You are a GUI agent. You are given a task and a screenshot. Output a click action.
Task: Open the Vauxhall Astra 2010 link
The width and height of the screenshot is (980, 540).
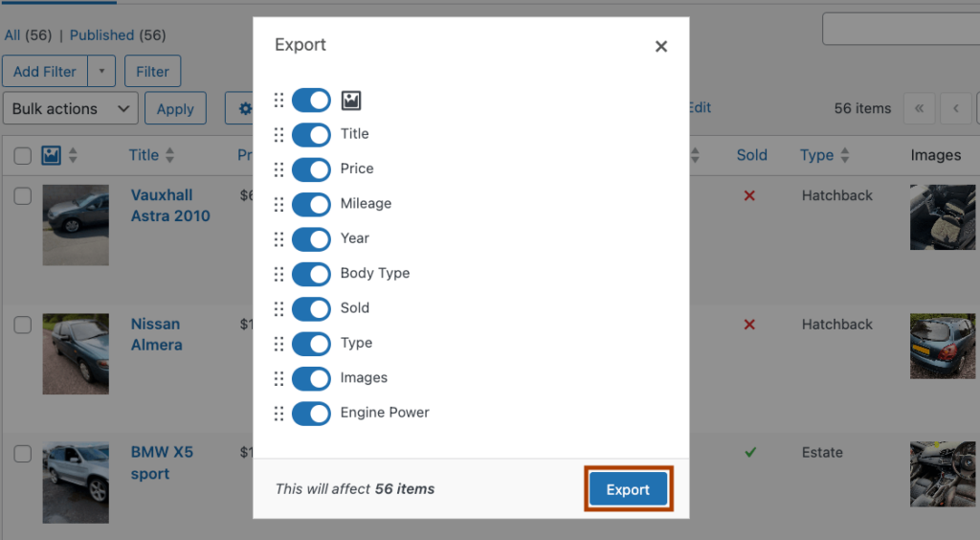tap(170, 205)
